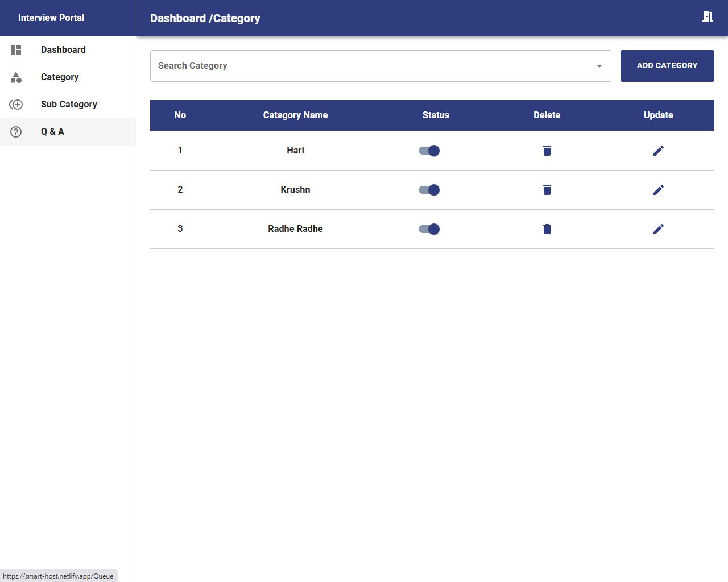Click the Interview Portal title

51,18
